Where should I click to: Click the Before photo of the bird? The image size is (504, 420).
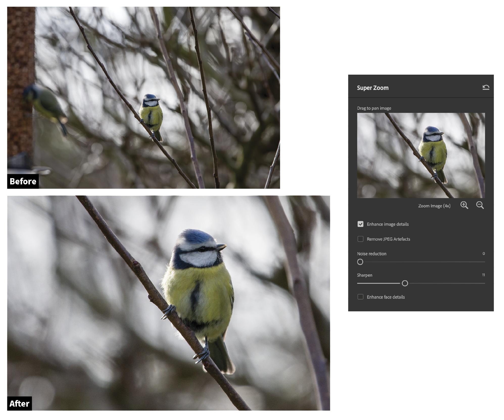143,98
